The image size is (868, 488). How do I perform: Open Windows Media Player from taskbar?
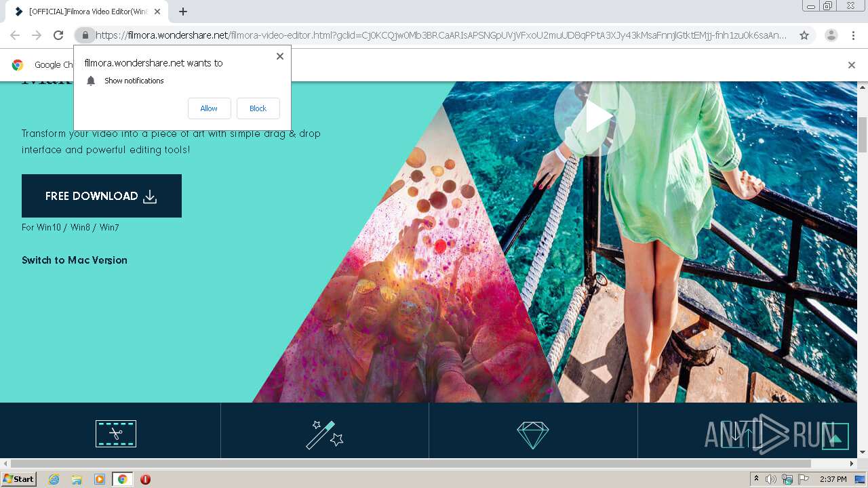pos(100,479)
